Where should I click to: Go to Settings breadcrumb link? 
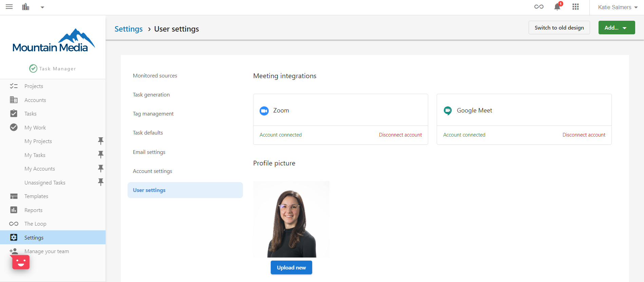tap(129, 29)
